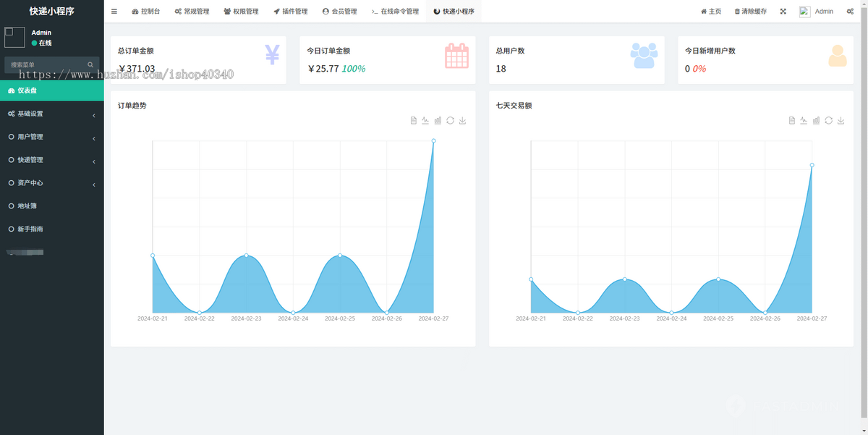This screenshot has width=868, height=435.
Task: Switch 七天交易额 chart to line type
Action: 804,120
